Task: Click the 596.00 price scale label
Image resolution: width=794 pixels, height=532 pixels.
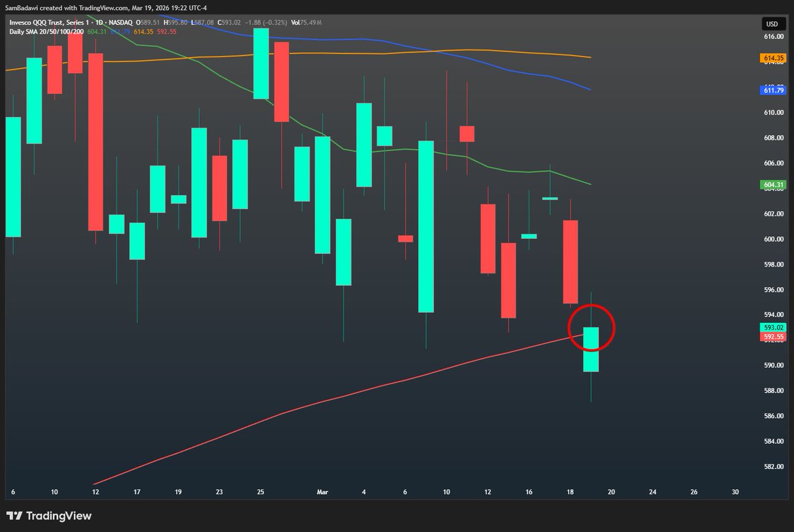Action: [773, 290]
